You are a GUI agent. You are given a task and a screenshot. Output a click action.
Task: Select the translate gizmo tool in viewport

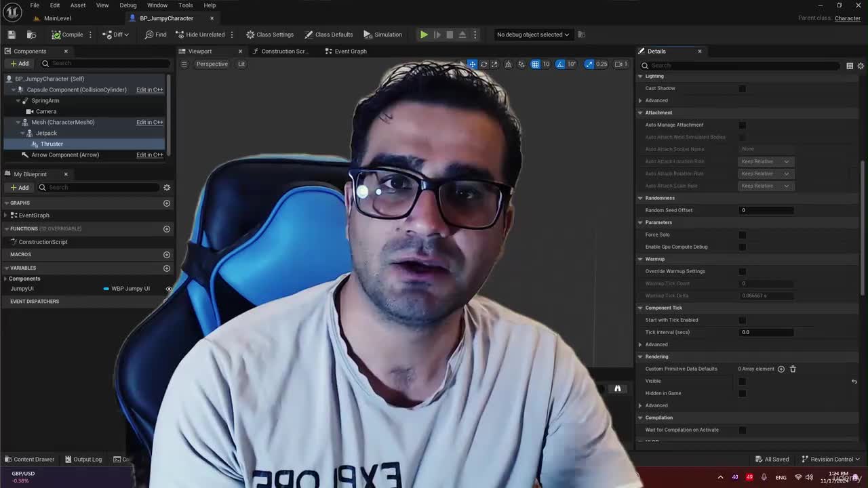pyautogui.click(x=473, y=64)
